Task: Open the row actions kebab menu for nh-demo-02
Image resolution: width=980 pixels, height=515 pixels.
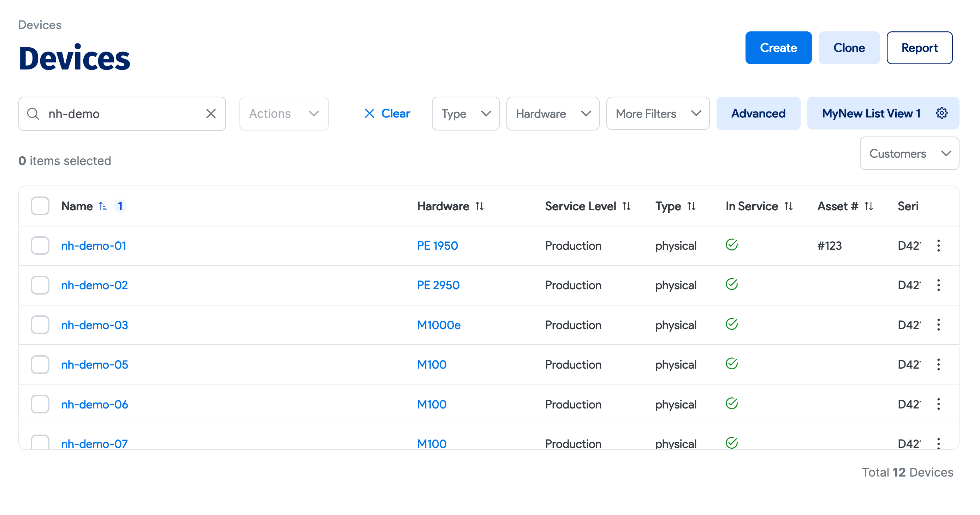Action: tap(939, 285)
